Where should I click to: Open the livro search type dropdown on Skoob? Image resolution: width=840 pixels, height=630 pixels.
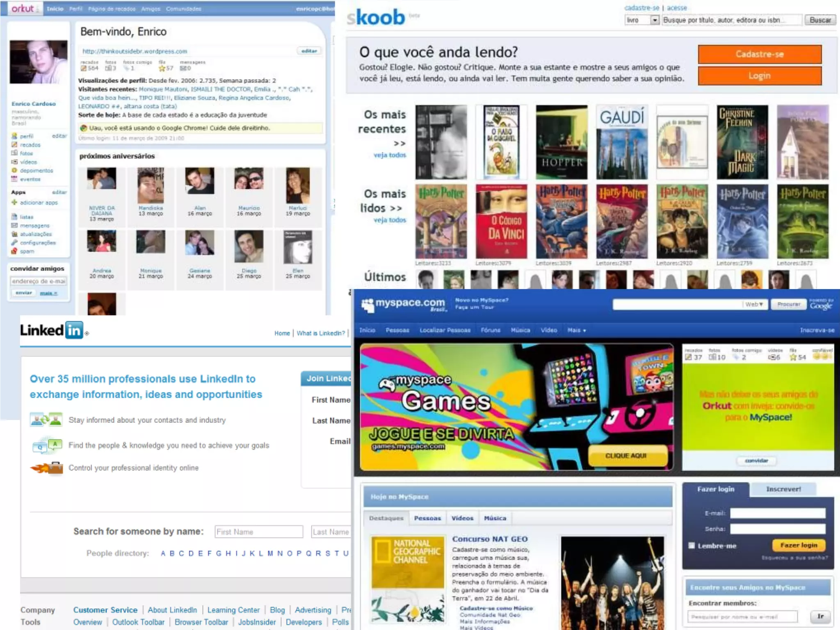pyautogui.click(x=655, y=20)
